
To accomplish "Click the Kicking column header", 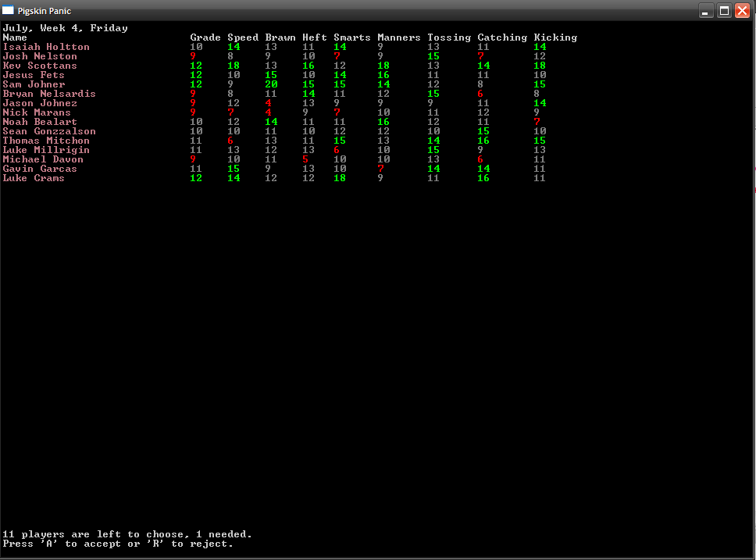I will (x=555, y=37).
